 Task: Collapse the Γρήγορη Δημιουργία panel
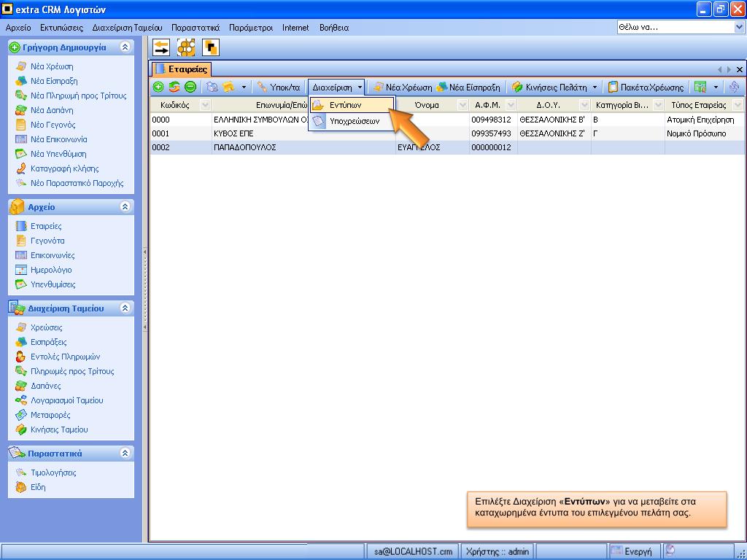125,47
